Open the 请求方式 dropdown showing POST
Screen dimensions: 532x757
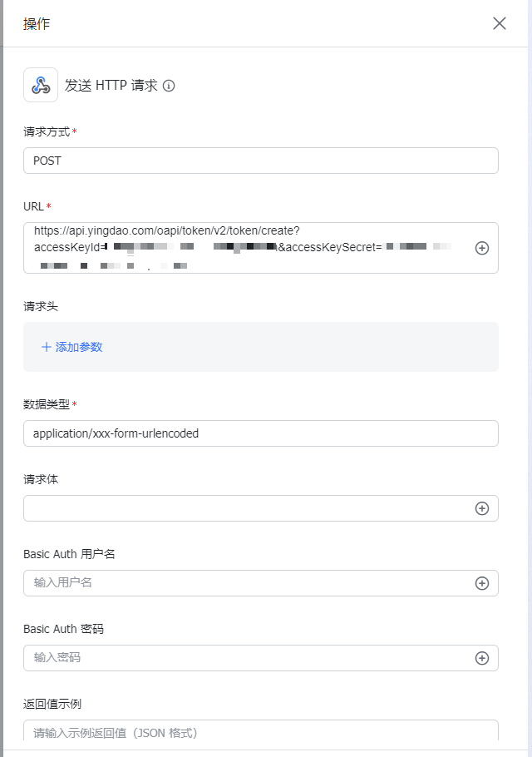[x=260, y=161]
